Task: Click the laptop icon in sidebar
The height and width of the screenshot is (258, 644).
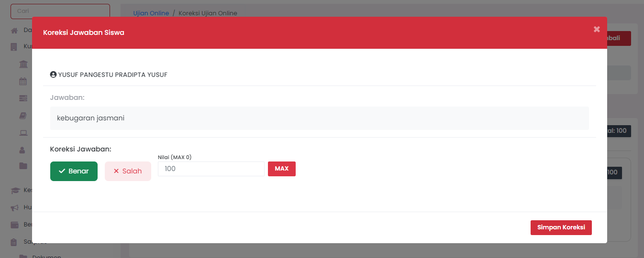Action: point(23,133)
